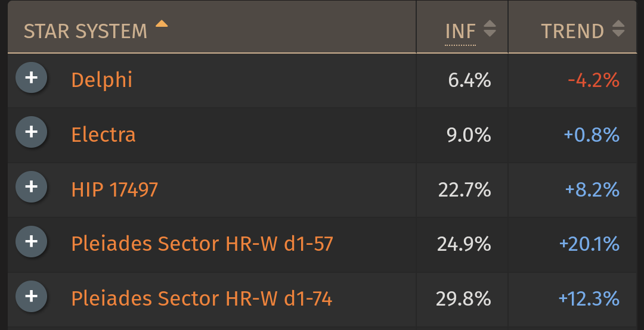Click the INF sort arrows icon
This screenshot has height=330, width=644.
coord(490,29)
